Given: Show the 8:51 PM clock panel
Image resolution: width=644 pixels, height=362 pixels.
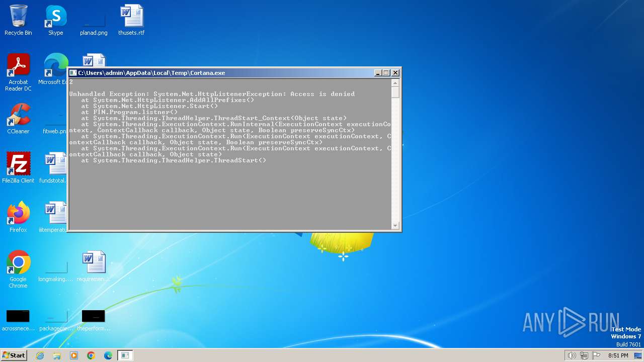Looking at the screenshot, I should tap(618, 355).
